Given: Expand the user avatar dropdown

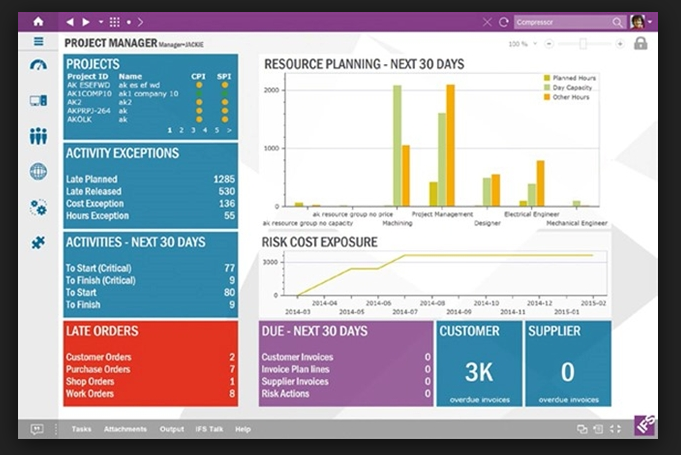Looking at the screenshot, I should tap(651, 21).
